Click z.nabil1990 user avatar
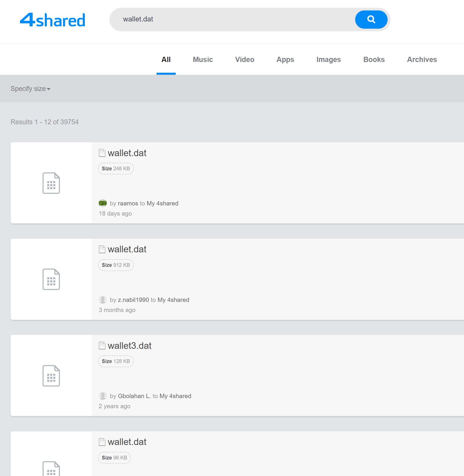 (x=103, y=300)
